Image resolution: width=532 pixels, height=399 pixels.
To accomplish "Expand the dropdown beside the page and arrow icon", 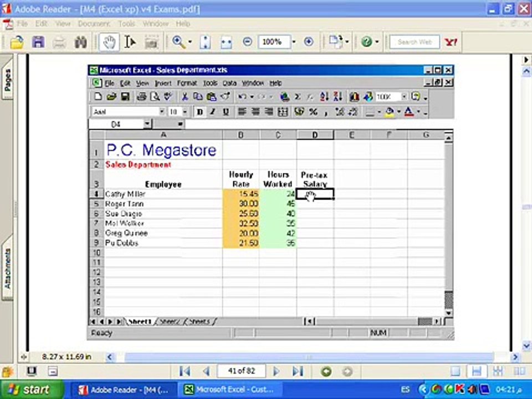I will tap(347, 42).
